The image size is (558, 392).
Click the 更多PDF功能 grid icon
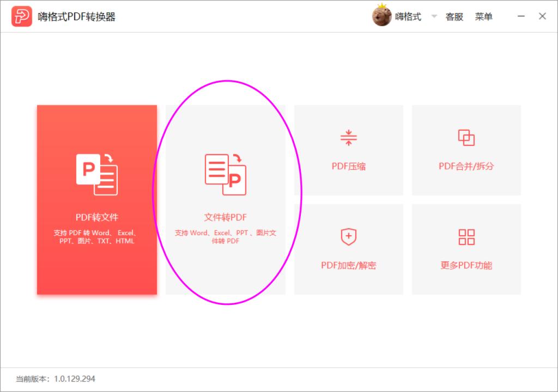[x=466, y=236]
